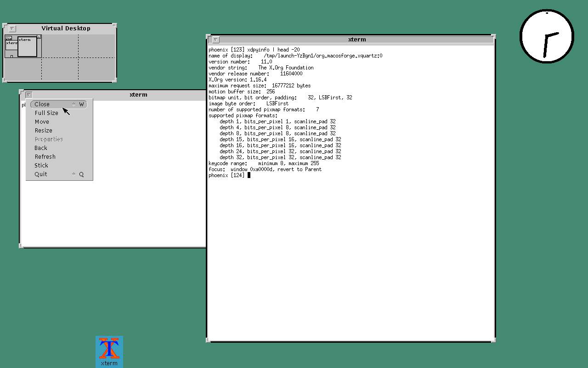
Task: Choose Refresh in the window menu
Action: coord(59,157)
